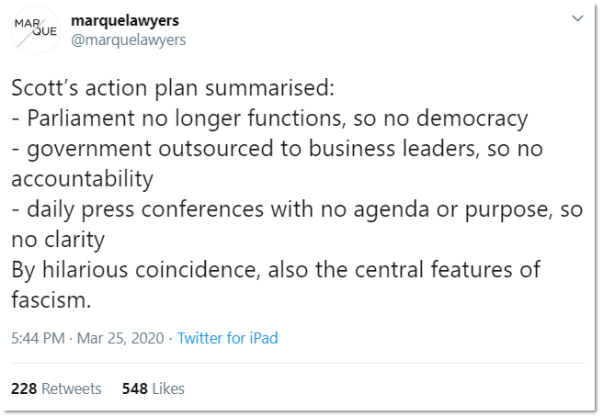View the 548 Likes list
The height and width of the screenshot is (416, 600).
click(x=153, y=388)
